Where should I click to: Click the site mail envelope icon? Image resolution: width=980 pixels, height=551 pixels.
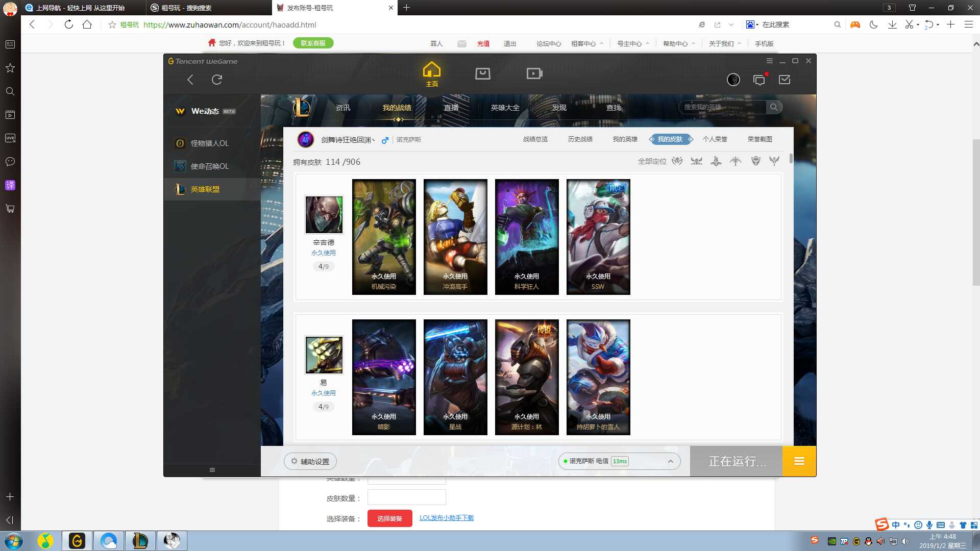click(462, 43)
